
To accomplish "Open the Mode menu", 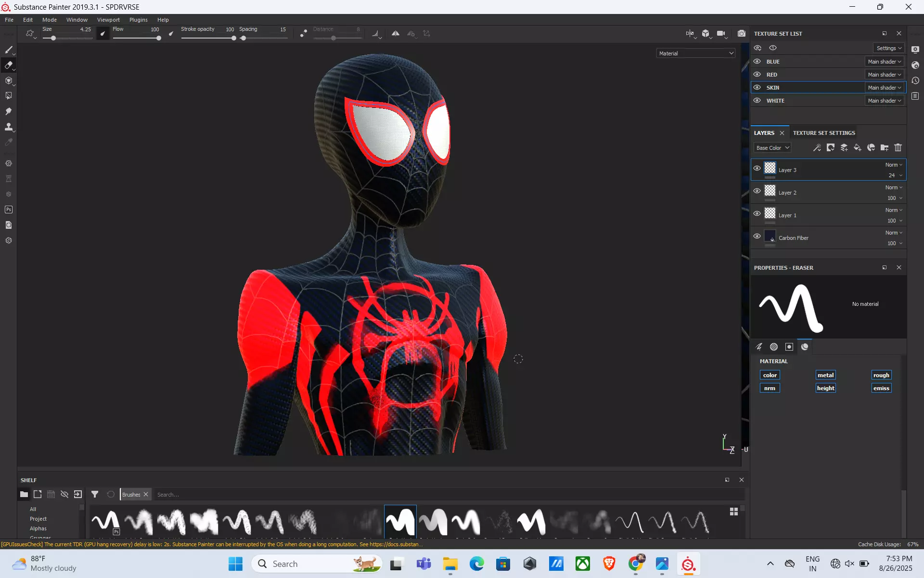I will tap(50, 20).
